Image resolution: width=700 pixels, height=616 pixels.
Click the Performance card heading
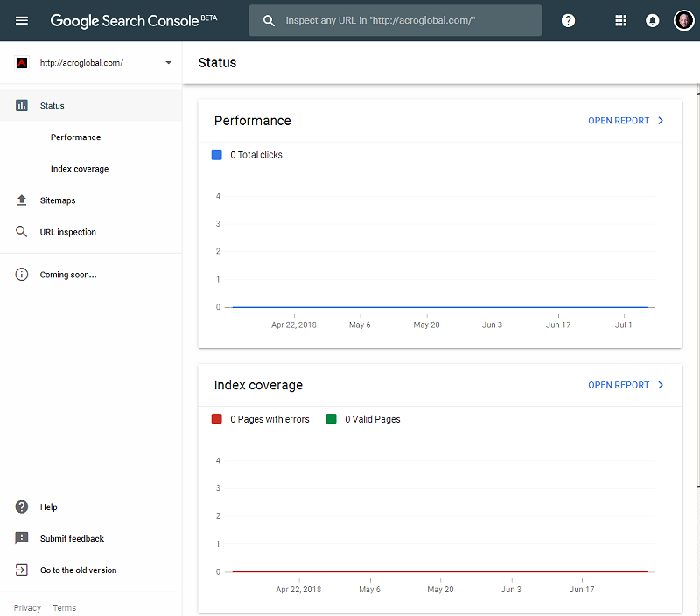[x=252, y=121]
